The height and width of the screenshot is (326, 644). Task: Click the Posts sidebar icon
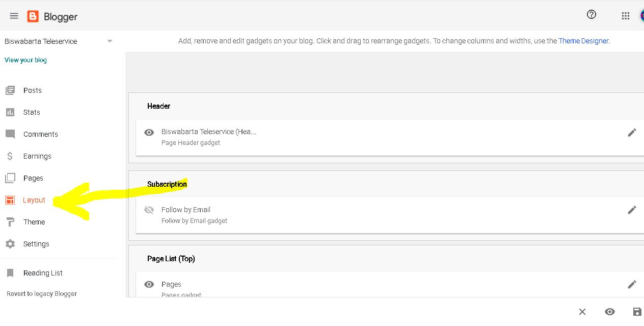click(10, 90)
